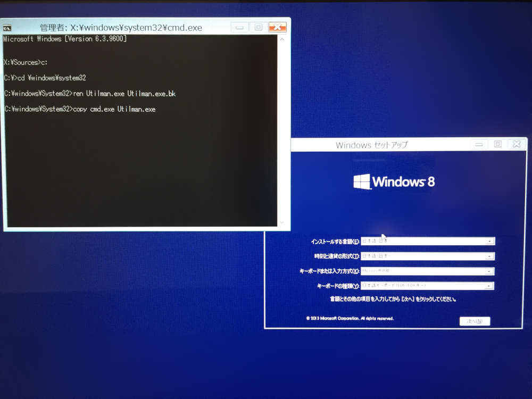Expand the 時刻と通貨の形式 combo box
Viewport: 532px width, 399px height.
(428, 256)
